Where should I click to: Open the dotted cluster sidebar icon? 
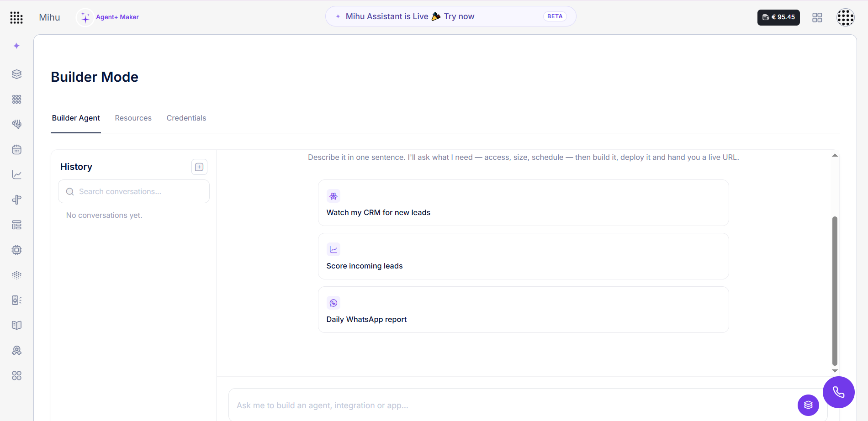tap(16, 275)
